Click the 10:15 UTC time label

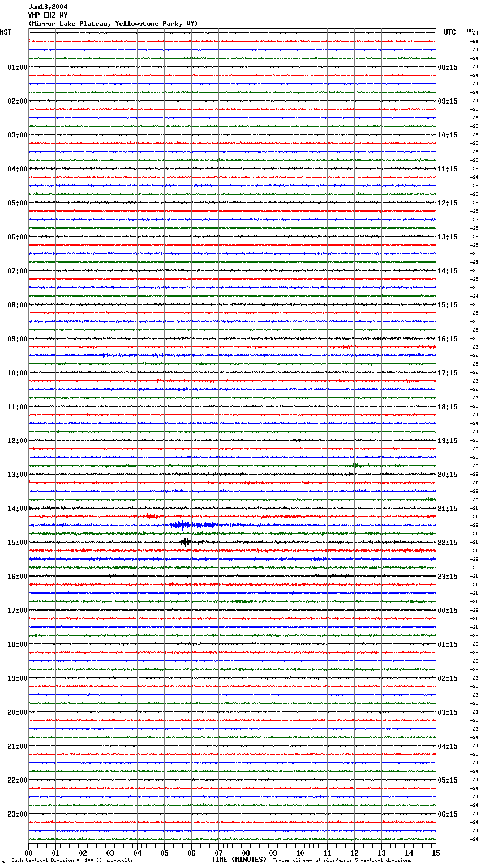coord(448,135)
